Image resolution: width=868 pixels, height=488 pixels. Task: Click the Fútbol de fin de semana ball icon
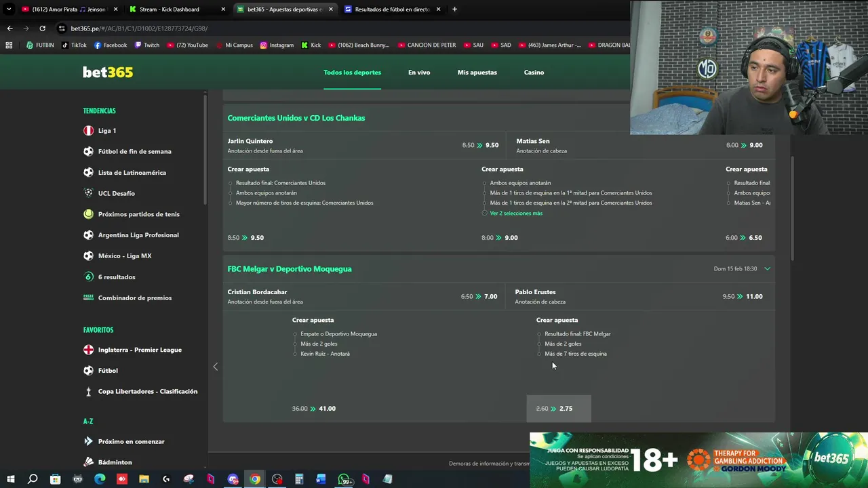pyautogui.click(x=88, y=152)
